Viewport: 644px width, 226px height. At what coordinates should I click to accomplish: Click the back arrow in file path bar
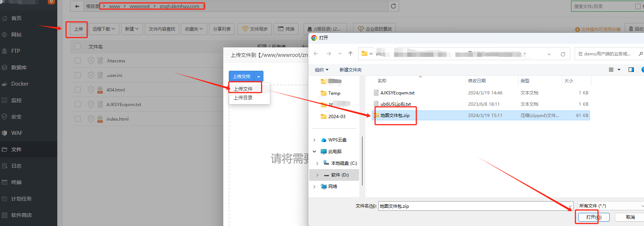click(77, 6)
